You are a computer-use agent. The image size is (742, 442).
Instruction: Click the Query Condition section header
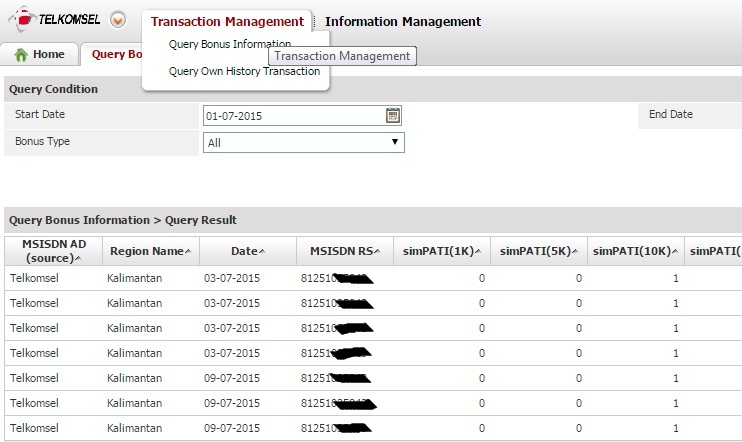[53, 89]
